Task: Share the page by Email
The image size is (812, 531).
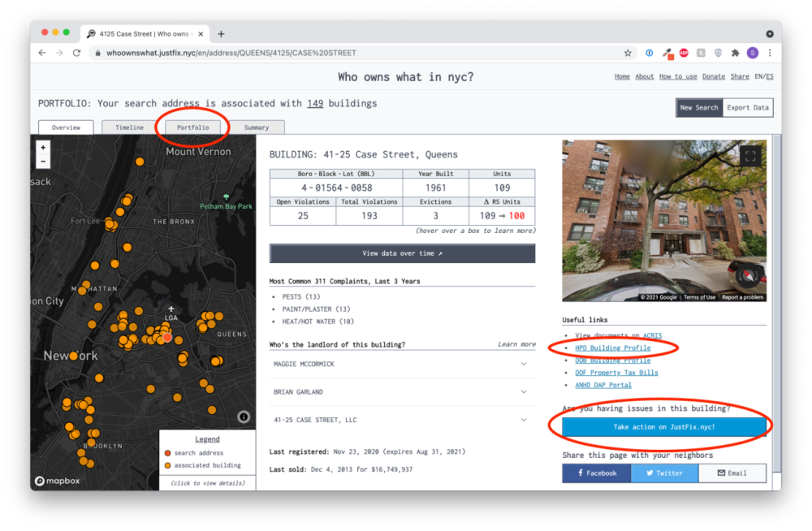Action: click(x=732, y=473)
